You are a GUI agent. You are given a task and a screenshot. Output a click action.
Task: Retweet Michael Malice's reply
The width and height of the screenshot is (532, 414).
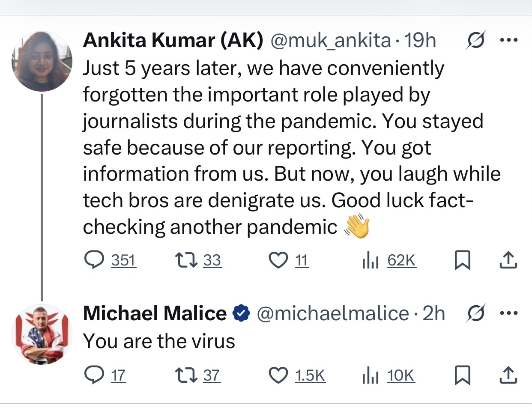tap(186, 375)
